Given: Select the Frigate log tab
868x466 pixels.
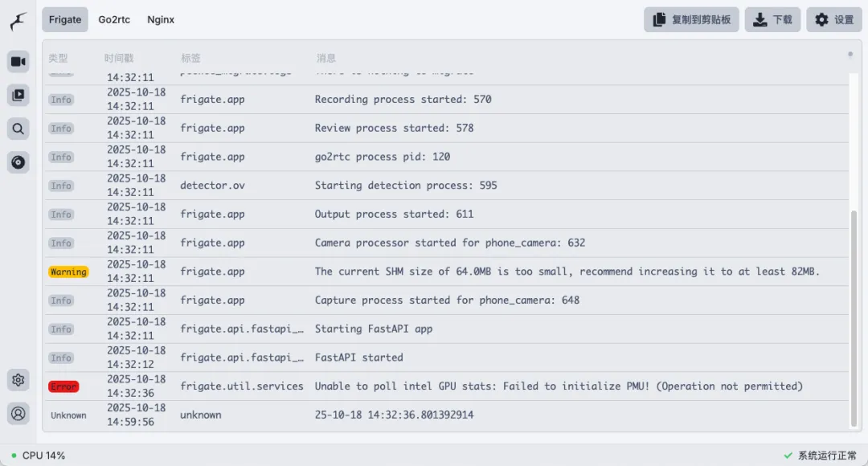Looking at the screenshot, I should point(65,19).
